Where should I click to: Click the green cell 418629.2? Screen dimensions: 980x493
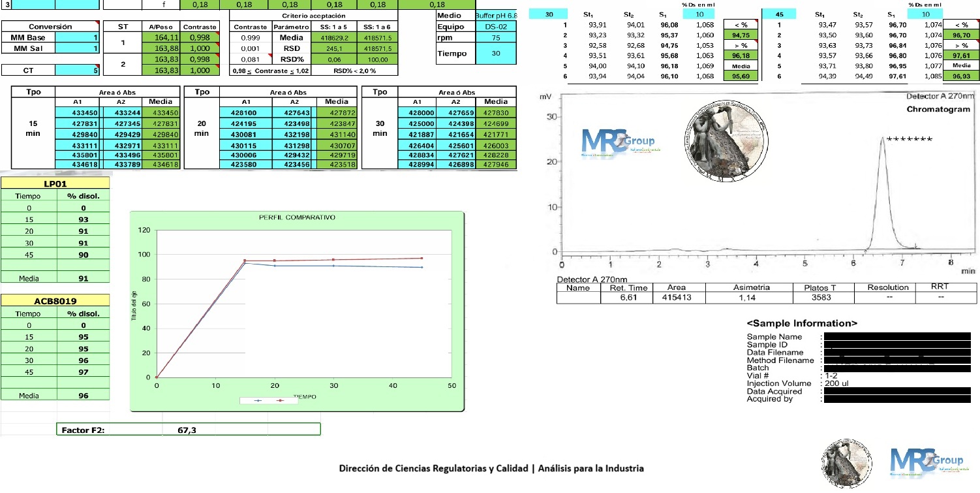click(x=333, y=38)
